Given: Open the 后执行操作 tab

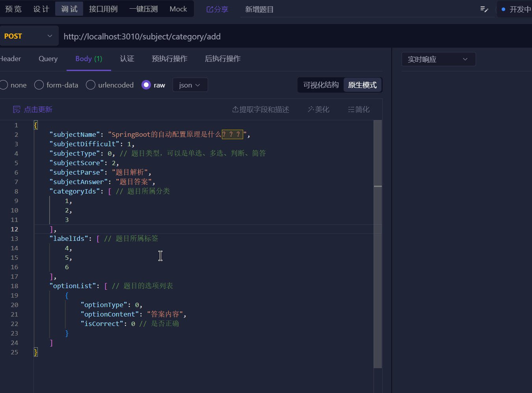Looking at the screenshot, I should (223, 59).
